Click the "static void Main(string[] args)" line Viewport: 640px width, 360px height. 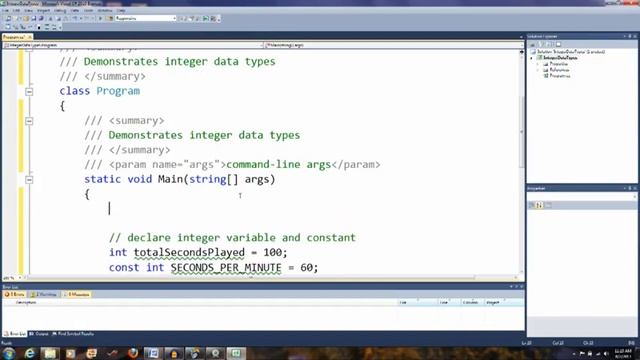pyautogui.click(x=180, y=179)
